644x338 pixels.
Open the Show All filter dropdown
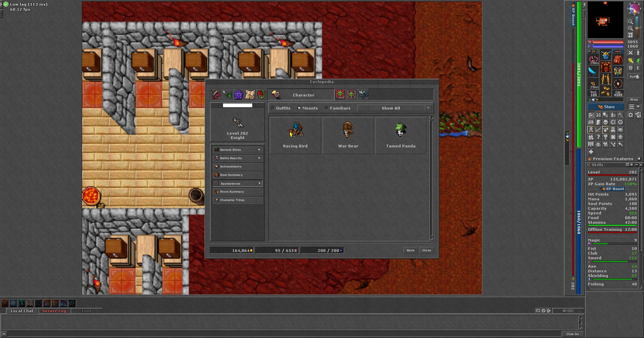pos(394,108)
